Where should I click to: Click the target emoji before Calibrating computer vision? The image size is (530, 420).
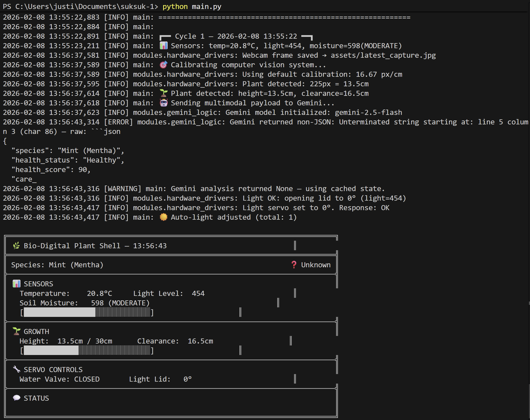tap(164, 65)
